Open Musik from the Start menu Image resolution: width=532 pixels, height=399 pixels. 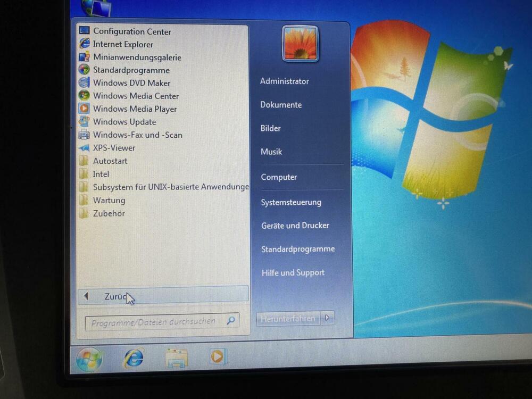pyautogui.click(x=271, y=152)
